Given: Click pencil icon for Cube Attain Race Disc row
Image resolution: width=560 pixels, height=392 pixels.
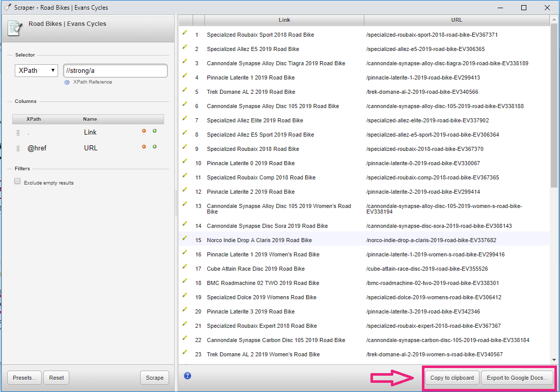Looking at the screenshot, I should (x=184, y=267).
